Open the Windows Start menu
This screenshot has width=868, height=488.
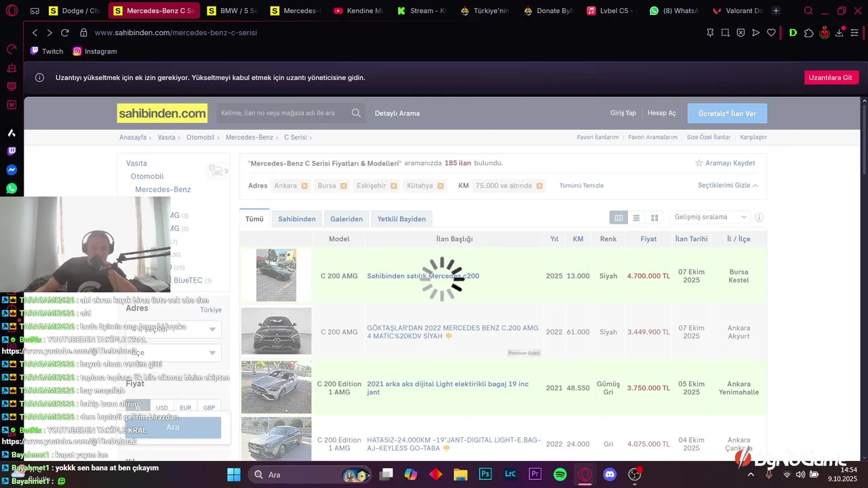233,474
